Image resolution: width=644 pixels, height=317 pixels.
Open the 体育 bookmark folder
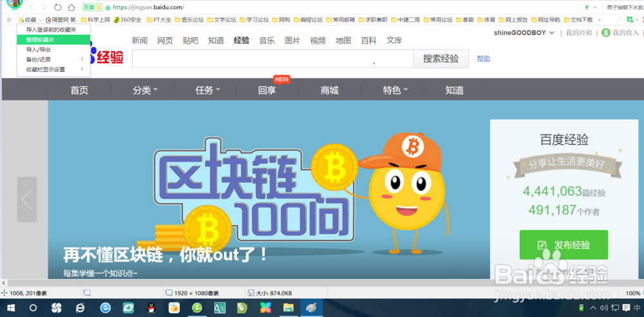click(x=486, y=20)
